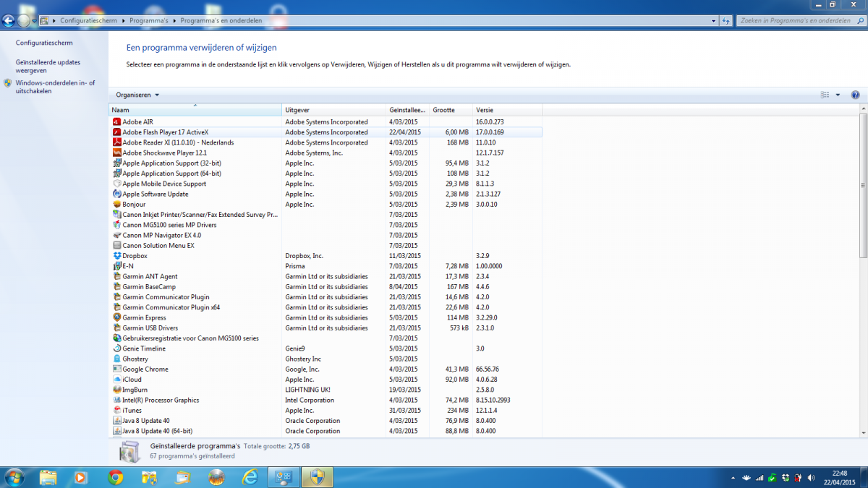This screenshot has width=868, height=488.
Task: Open the Organiseren dropdown menu
Action: (x=137, y=95)
